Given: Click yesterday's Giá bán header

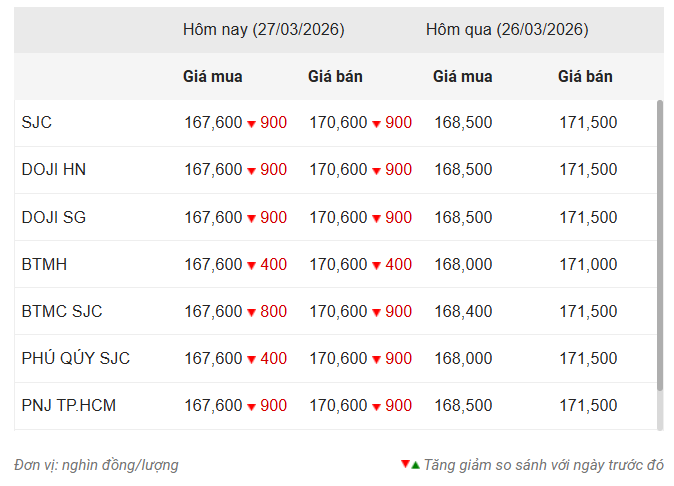Looking at the screenshot, I should pos(585,76).
